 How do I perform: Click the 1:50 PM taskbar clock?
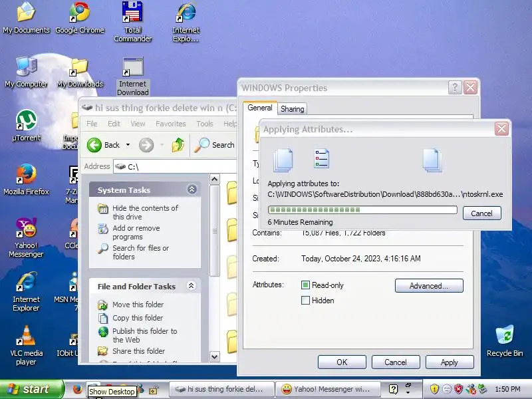(507, 389)
